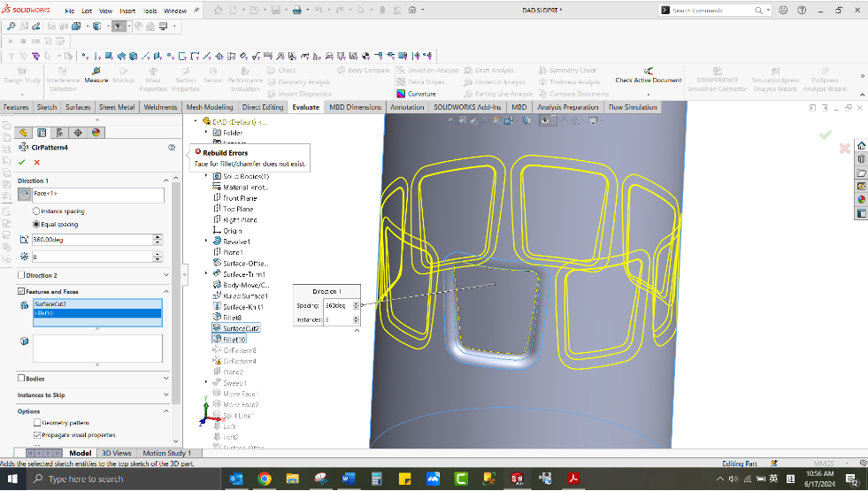This screenshot has width=868, height=491.
Task: Switch to the DimXpertManager tab
Action: pyautogui.click(x=78, y=133)
